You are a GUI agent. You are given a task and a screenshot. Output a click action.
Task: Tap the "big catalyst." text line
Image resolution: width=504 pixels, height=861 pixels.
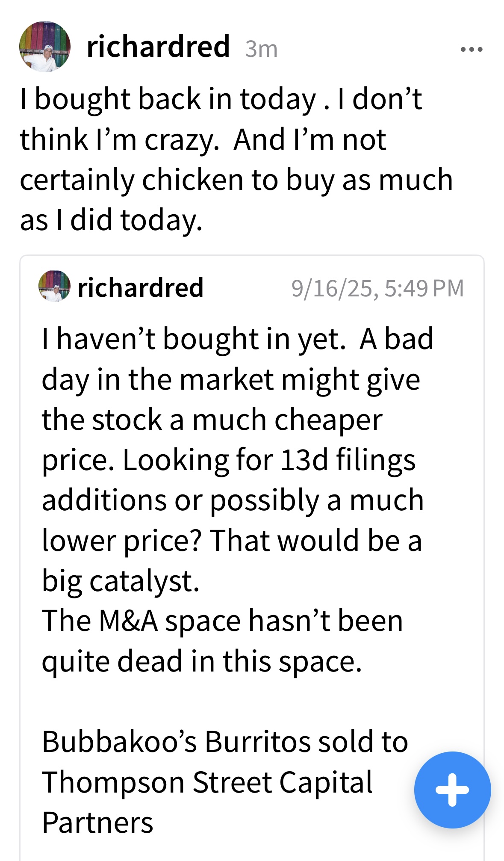click(121, 581)
